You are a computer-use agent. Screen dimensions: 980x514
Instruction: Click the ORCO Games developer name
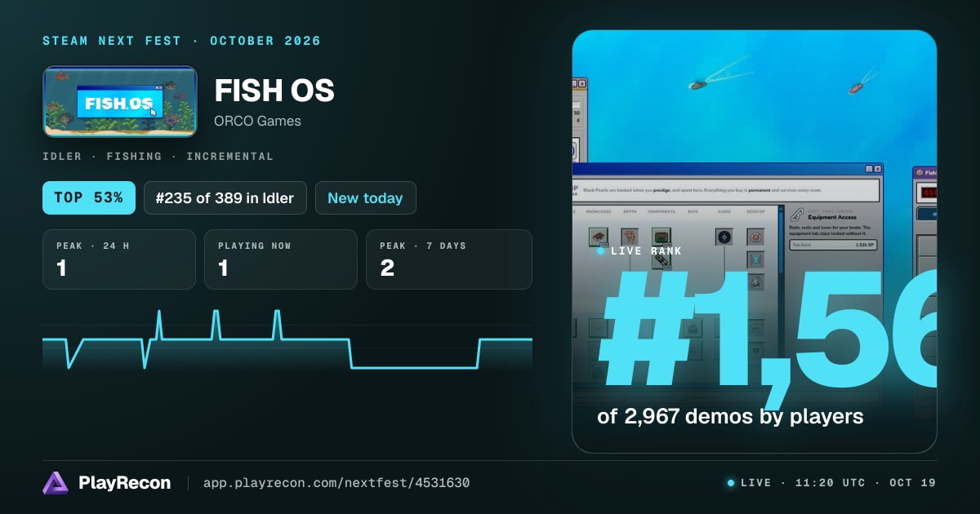pyautogui.click(x=257, y=121)
